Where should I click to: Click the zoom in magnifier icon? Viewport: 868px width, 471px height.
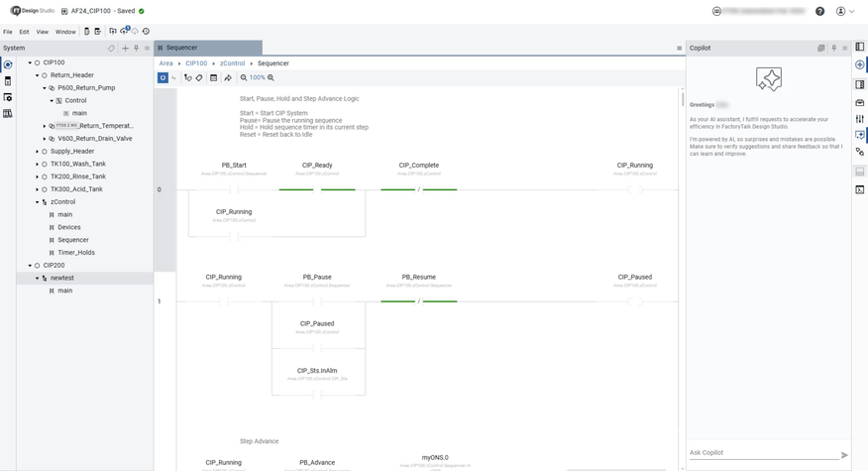(271, 77)
